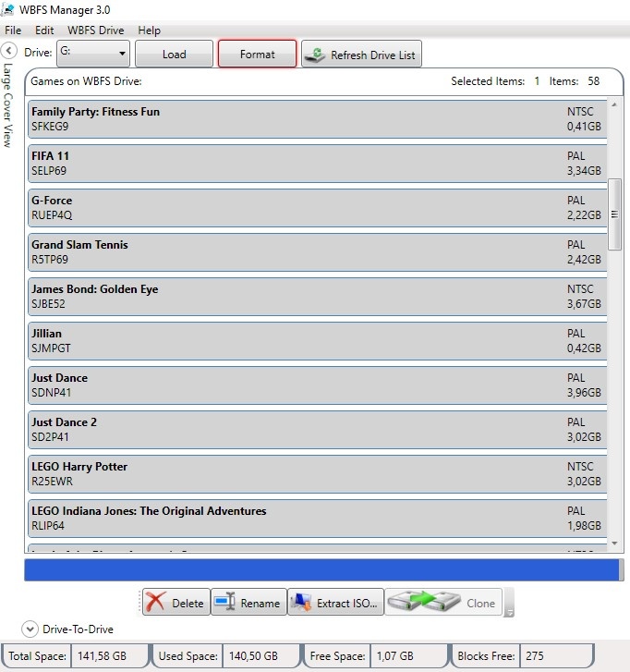Open the WBFS Drive menu
The width and height of the screenshot is (630, 672).
pyautogui.click(x=95, y=31)
